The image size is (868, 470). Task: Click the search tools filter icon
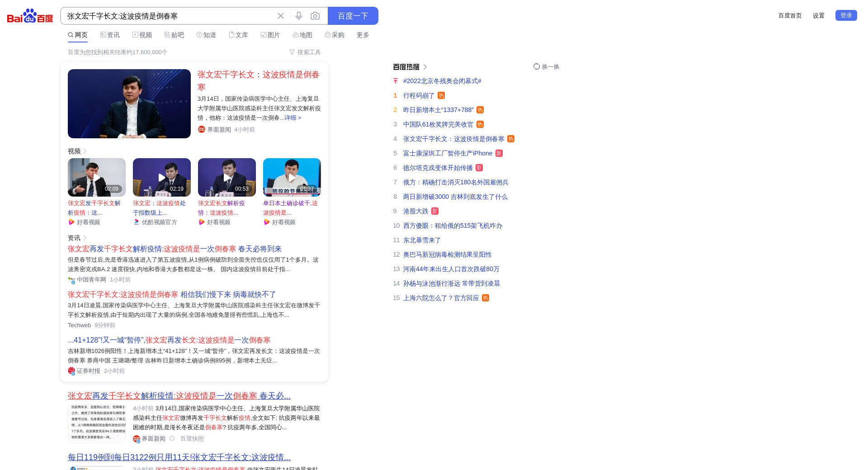click(292, 52)
